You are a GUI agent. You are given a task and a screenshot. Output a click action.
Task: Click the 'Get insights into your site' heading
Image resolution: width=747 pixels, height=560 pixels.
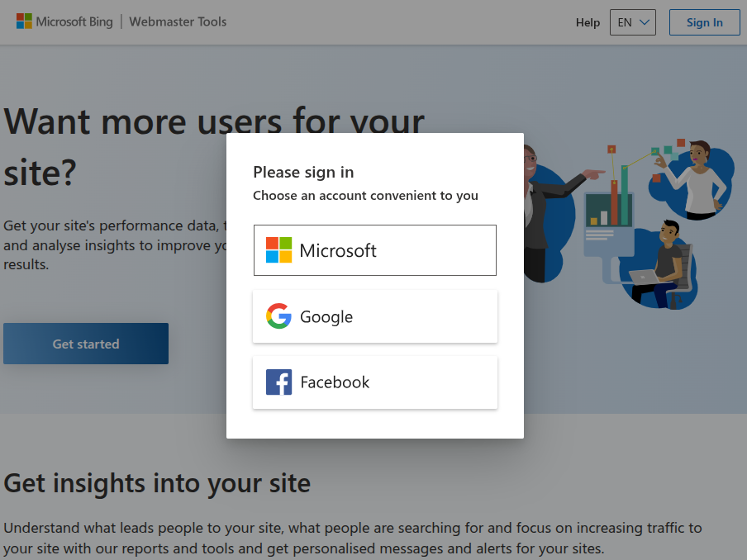pos(157,482)
